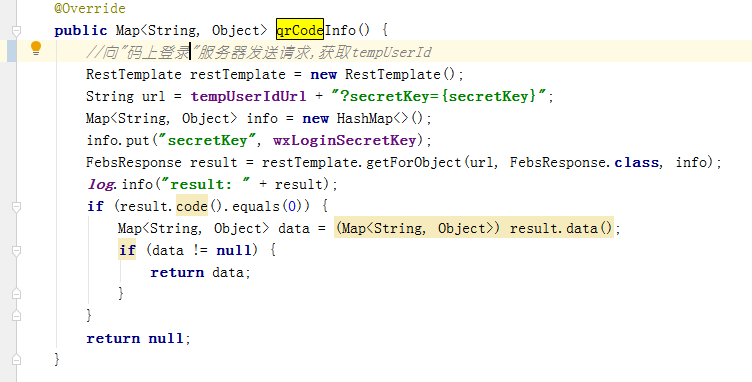This screenshot has height=382, width=752.
Task: Click fold end marker after return data
Action: coord(16,293)
